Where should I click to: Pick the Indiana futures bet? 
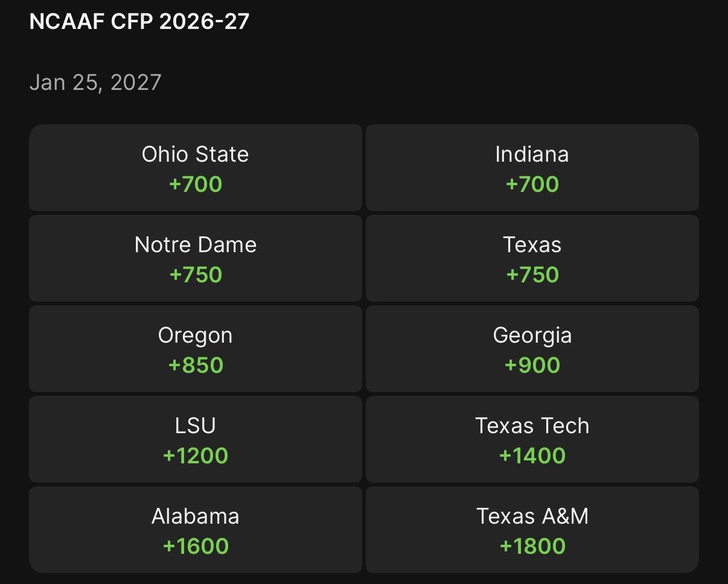[532, 168]
